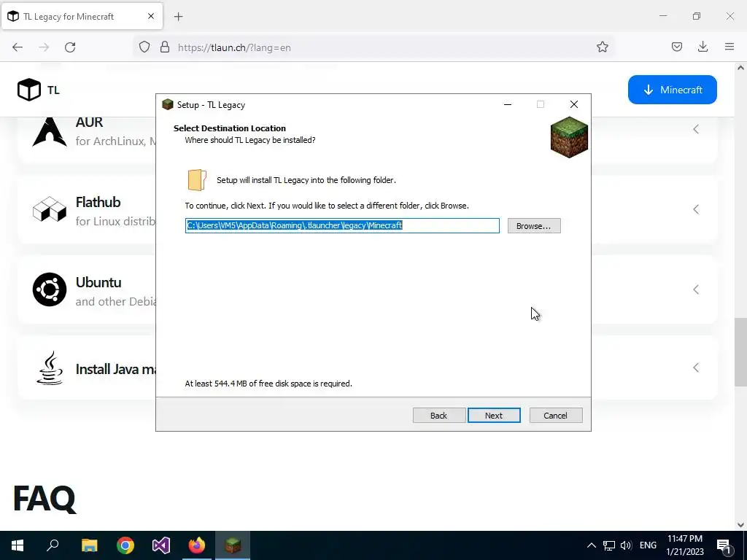Click the scrollbar down arrow
The image size is (747, 560).
click(740, 525)
